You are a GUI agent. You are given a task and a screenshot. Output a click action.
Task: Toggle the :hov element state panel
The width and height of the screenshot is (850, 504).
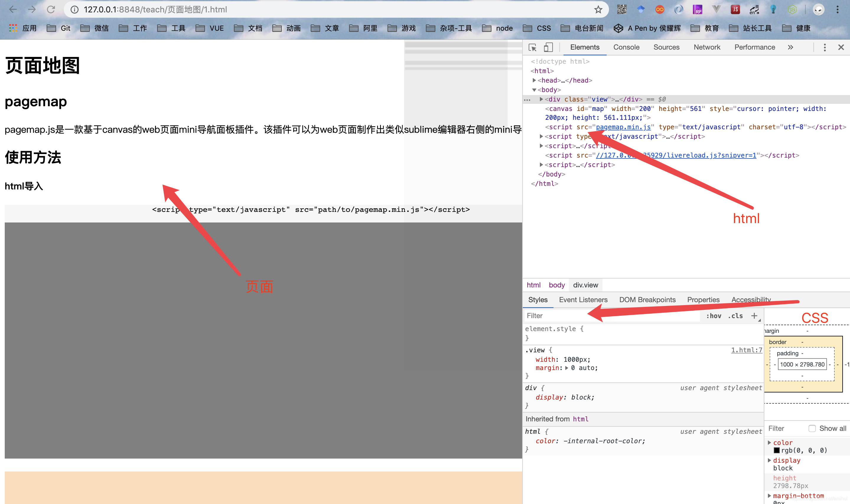tap(713, 316)
